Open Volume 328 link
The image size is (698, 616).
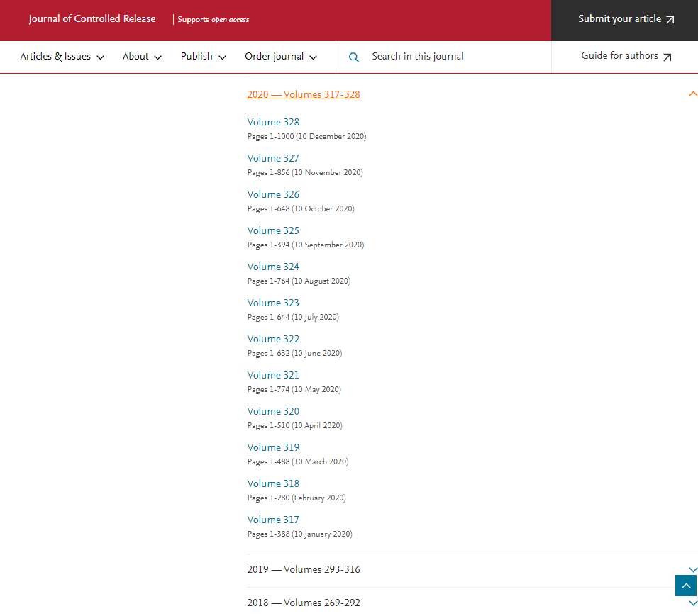[x=273, y=122]
